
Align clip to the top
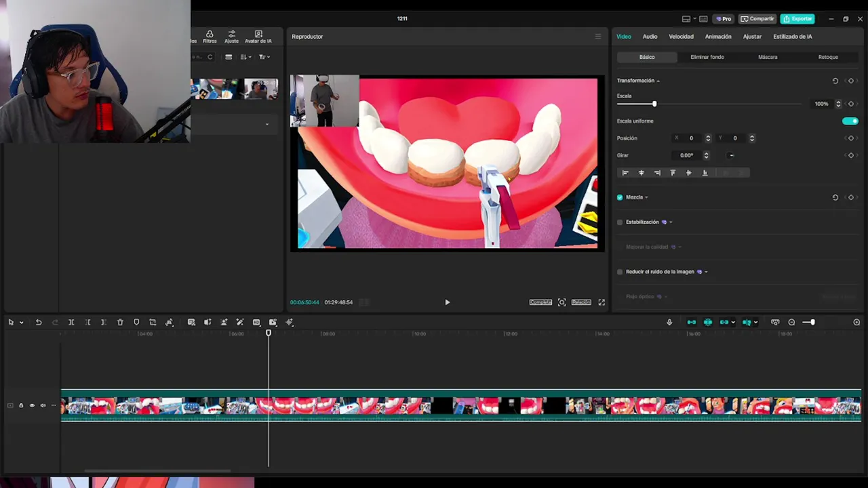673,173
